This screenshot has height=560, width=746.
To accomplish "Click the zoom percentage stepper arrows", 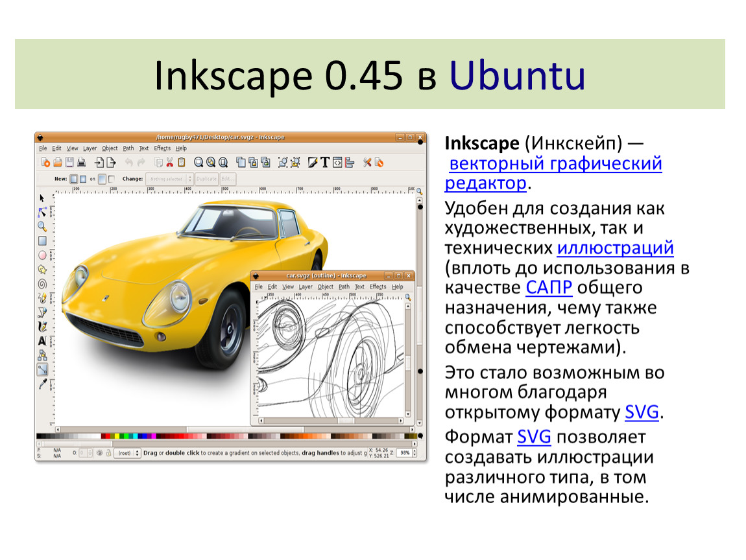I will 415,453.
